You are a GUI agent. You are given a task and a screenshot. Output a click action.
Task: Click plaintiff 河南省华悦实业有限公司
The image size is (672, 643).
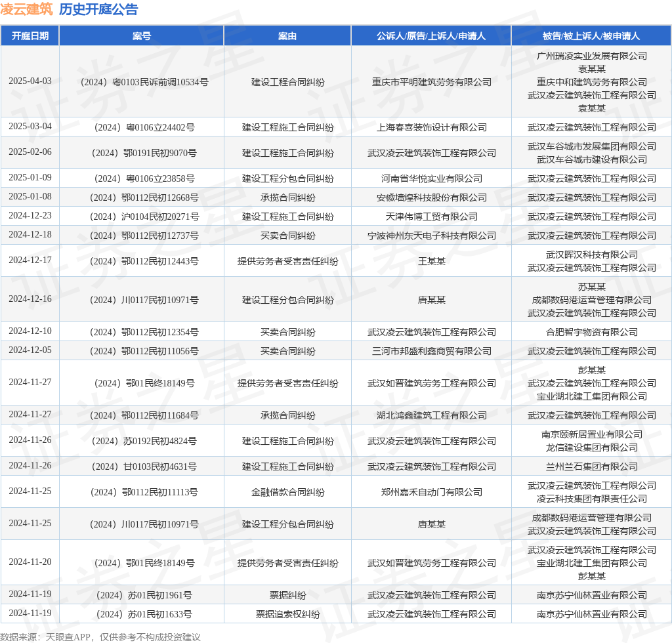[x=432, y=178]
